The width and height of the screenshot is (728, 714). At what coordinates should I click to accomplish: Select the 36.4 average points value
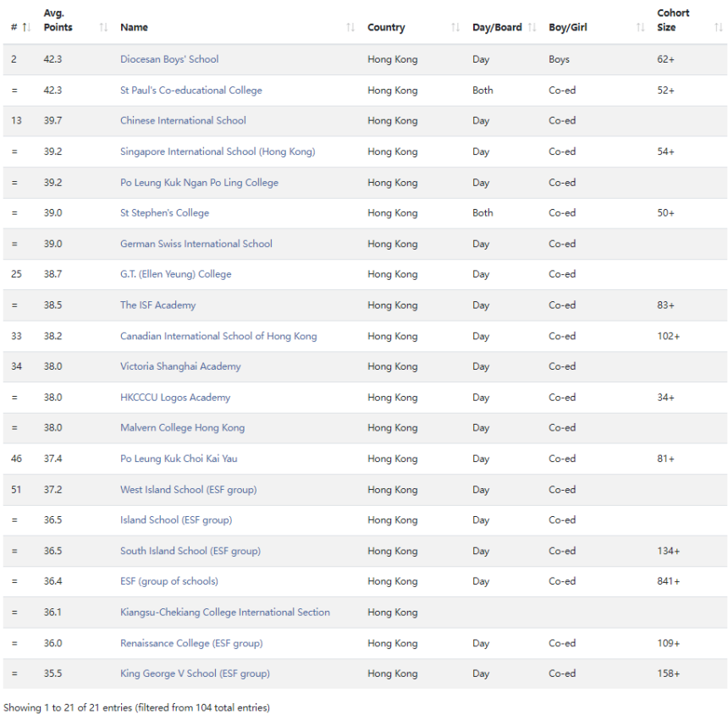(53, 581)
